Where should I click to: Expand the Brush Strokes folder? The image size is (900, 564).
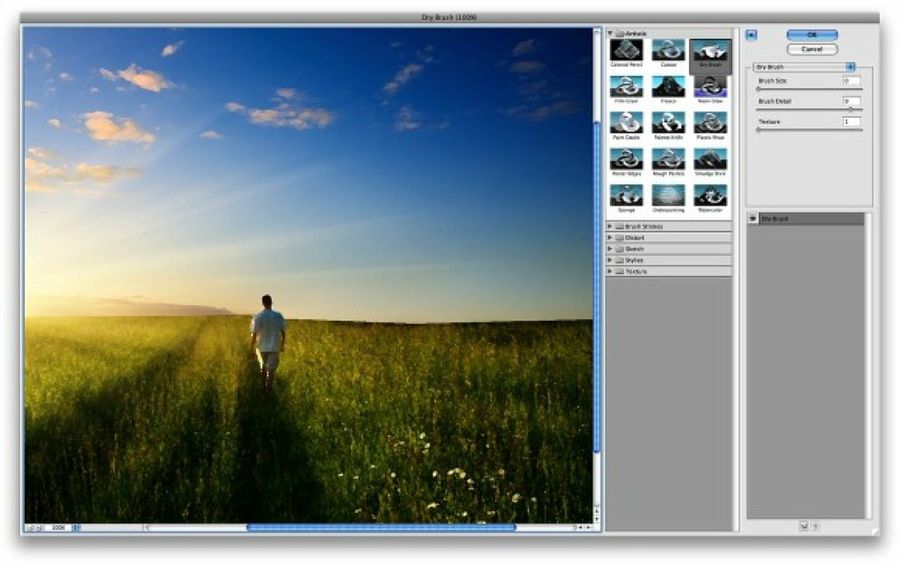point(611,227)
